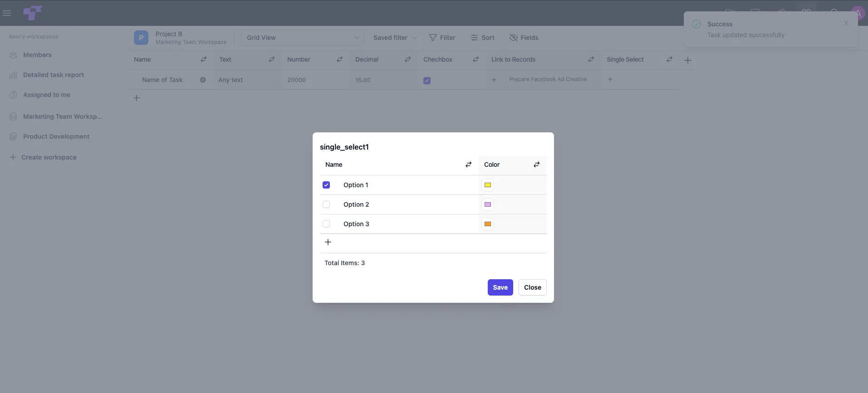Open the Option 2 color picker
Image resolution: width=868 pixels, height=393 pixels.
tap(488, 204)
